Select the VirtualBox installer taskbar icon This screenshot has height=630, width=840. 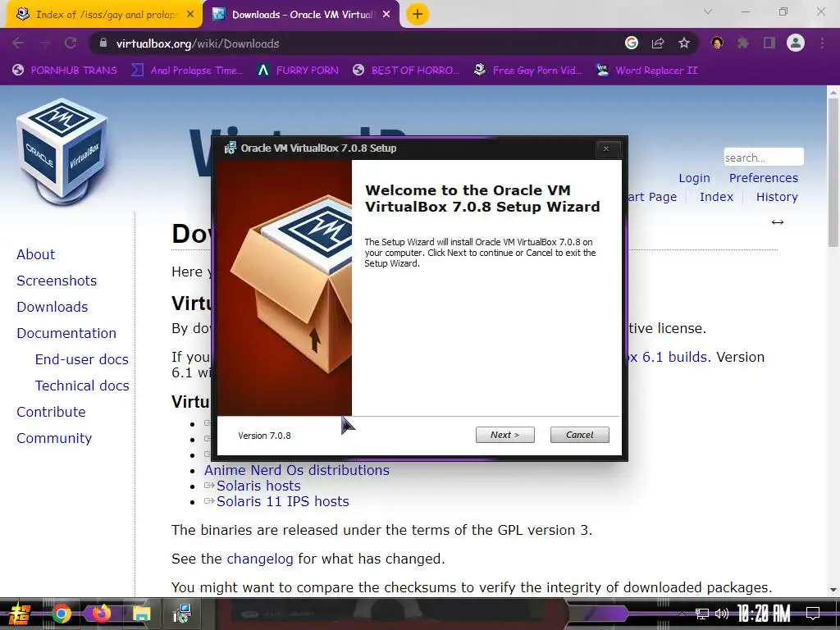[182, 614]
